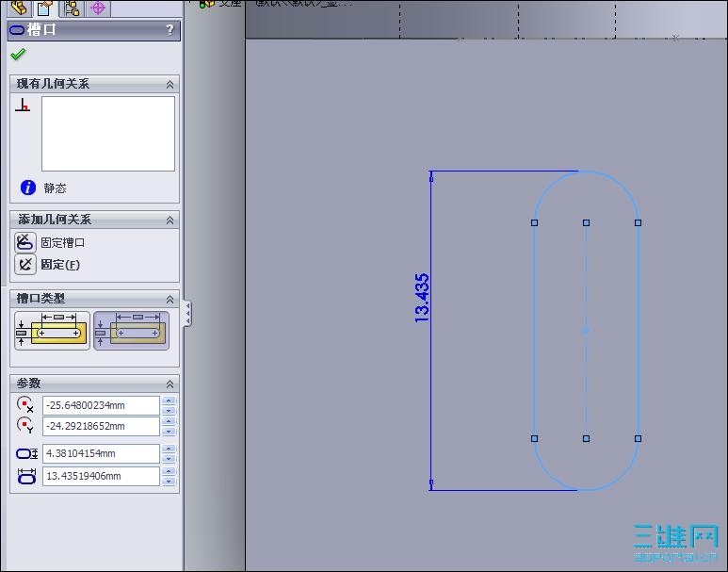This screenshot has height=572, width=728.
Task: Open the FeatureManager design tree tab
Action: click(x=19, y=8)
